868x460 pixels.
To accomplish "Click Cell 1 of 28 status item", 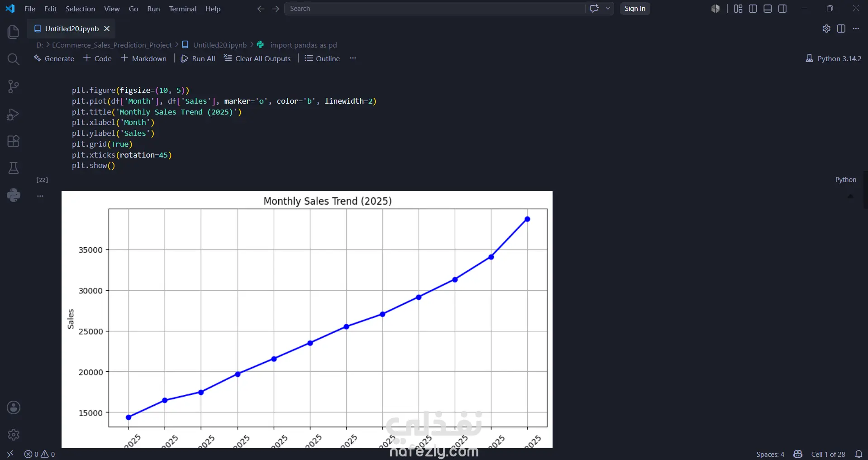I will (828, 454).
